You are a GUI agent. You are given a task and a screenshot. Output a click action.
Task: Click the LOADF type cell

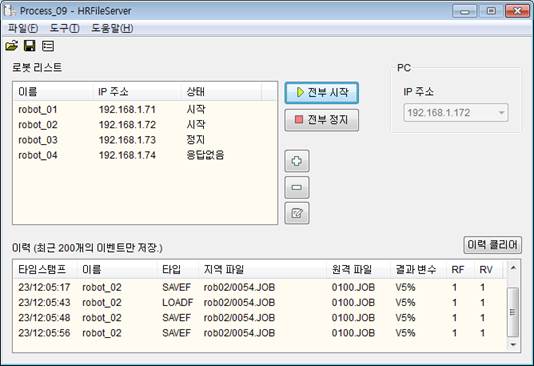click(x=177, y=303)
